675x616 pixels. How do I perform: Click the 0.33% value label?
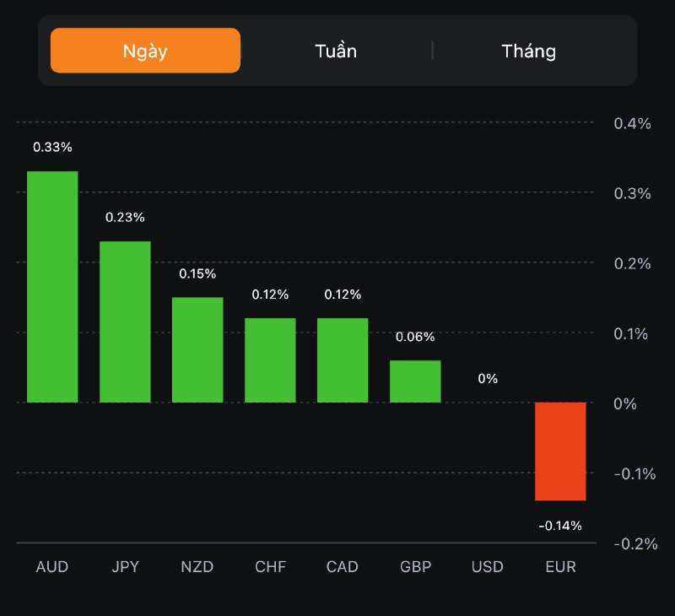52,147
